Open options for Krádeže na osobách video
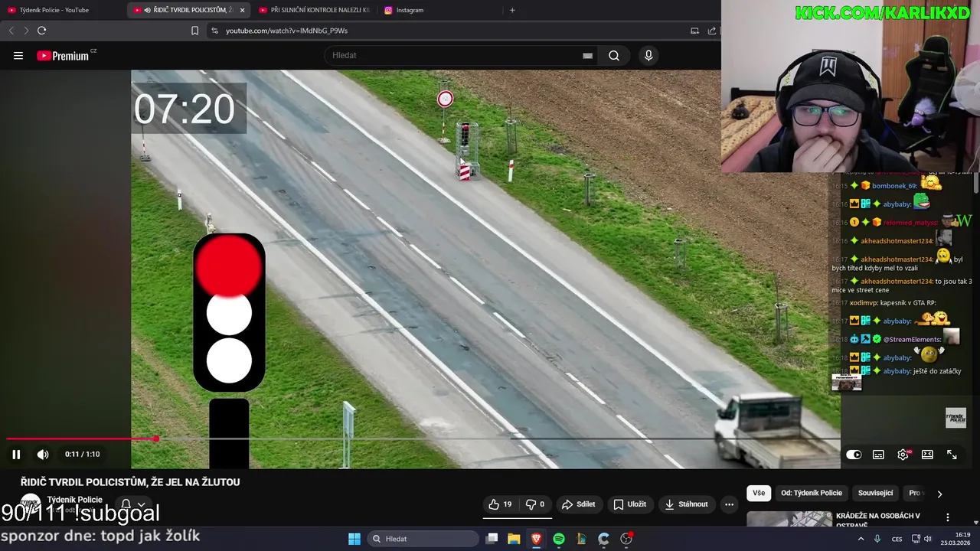This screenshot has height=551, width=980. (x=948, y=518)
